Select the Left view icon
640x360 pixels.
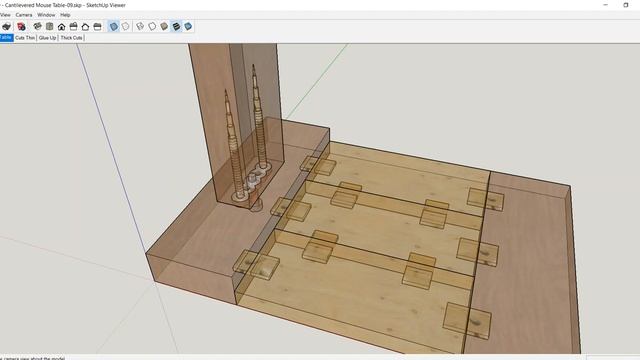[x=97, y=27]
